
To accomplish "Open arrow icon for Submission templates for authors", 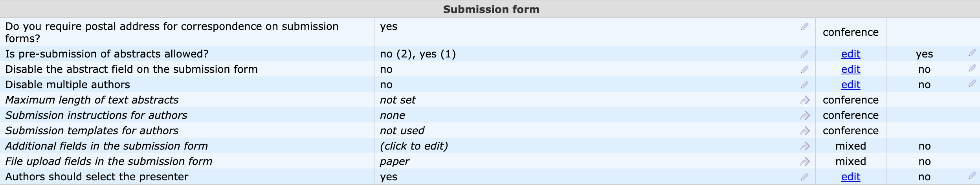I will coord(805,131).
